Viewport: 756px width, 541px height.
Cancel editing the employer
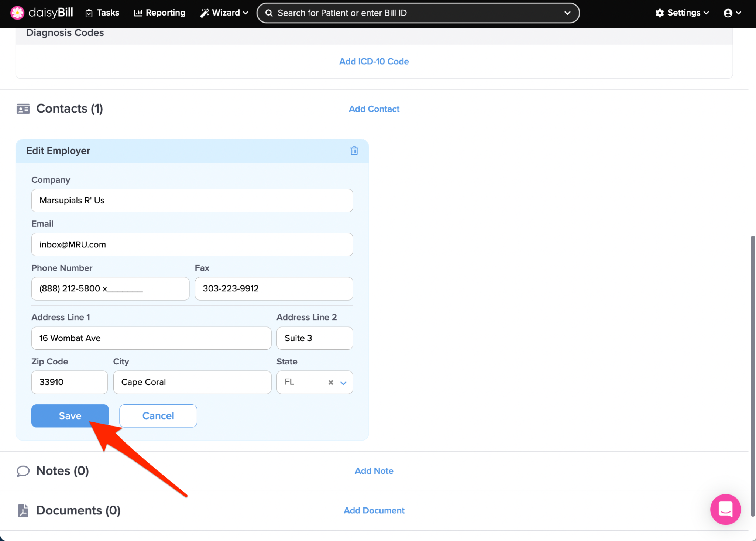[x=158, y=416]
